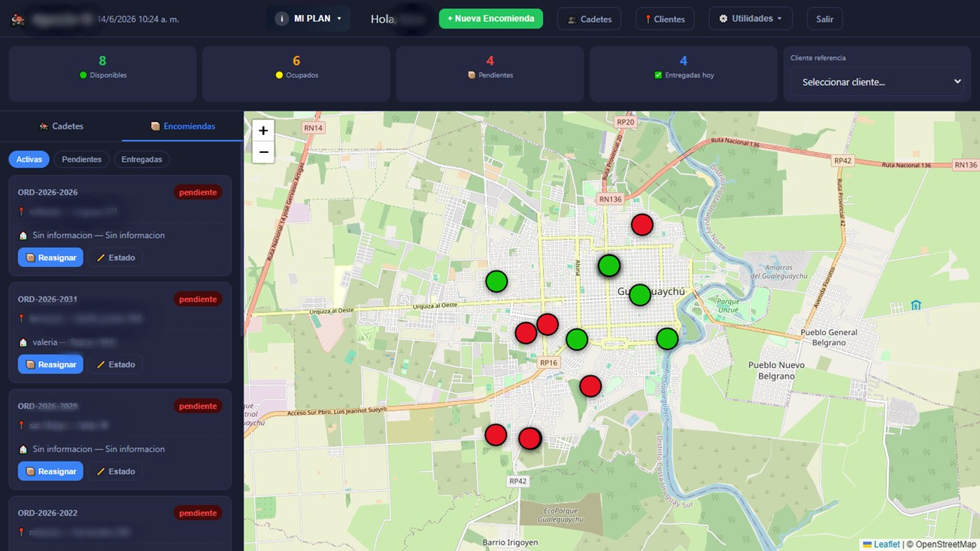980x551 pixels.
Task: Select the order title ORD-2026-2031
Action: (48, 299)
